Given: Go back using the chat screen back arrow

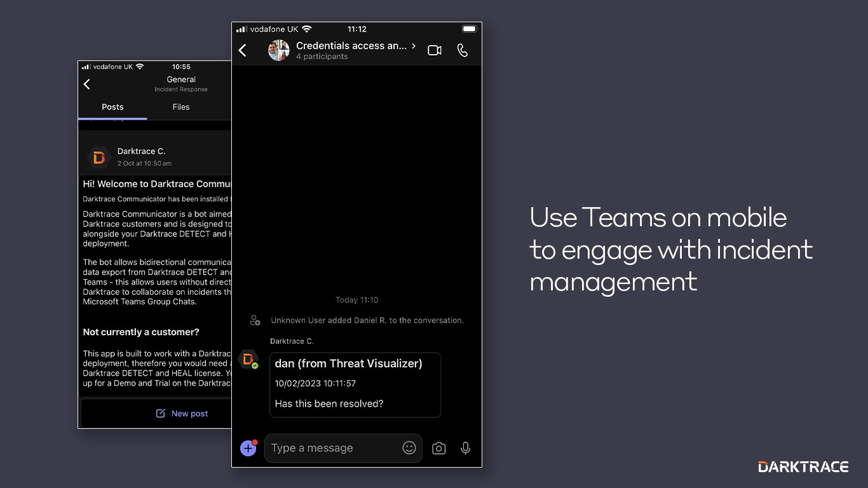Looking at the screenshot, I should tap(242, 50).
